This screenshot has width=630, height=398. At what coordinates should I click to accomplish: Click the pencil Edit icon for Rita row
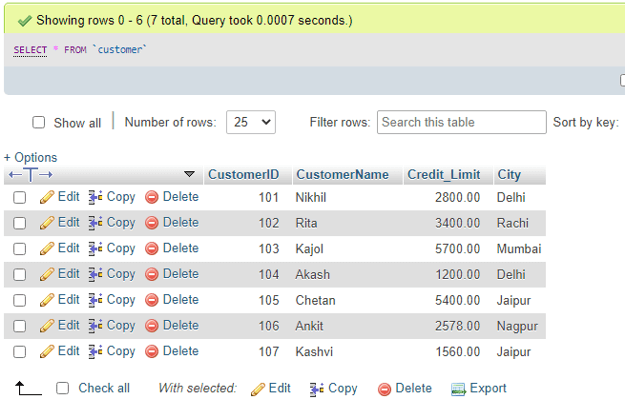point(47,223)
